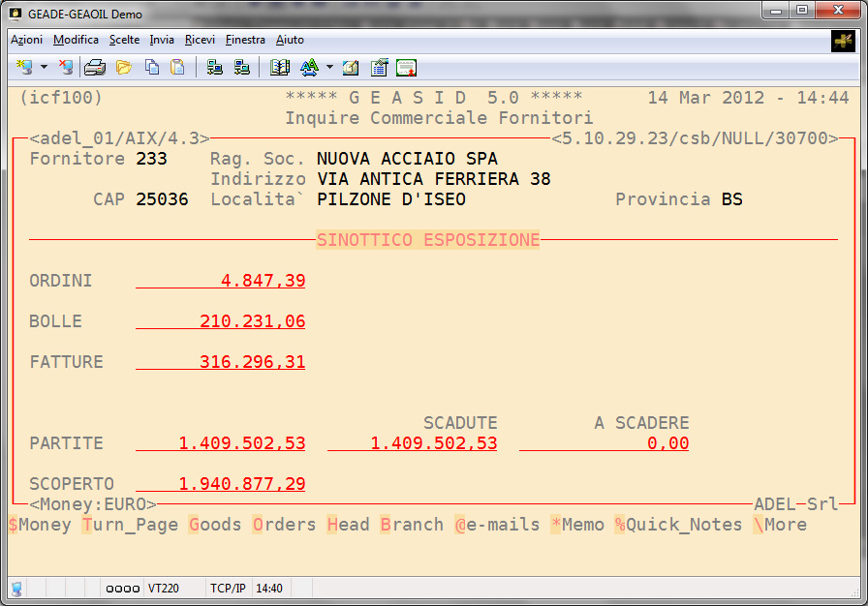The height and width of the screenshot is (606, 868).
Task: Click the disconnect session icon with red X
Action: tap(65, 68)
